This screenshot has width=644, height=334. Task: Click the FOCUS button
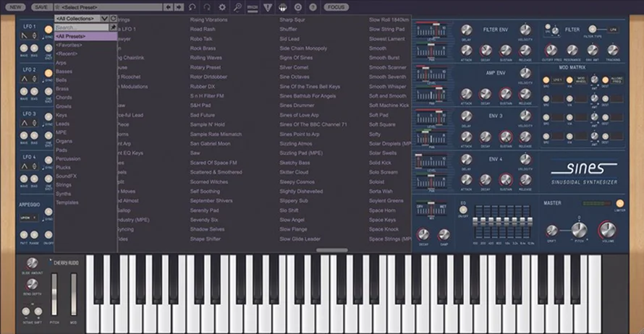pyautogui.click(x=335, y=7)
